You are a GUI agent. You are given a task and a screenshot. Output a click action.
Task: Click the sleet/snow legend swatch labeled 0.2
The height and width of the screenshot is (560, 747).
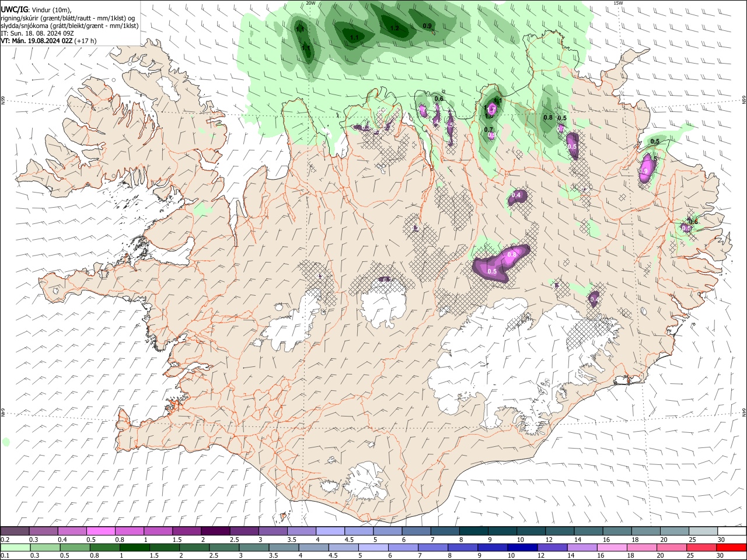coord(15,531)
